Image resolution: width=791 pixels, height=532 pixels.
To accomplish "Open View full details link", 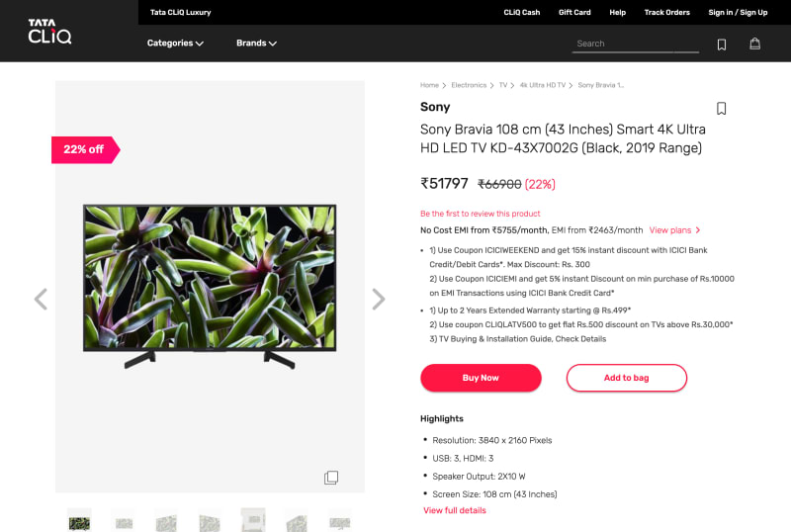I will (455, 510).
